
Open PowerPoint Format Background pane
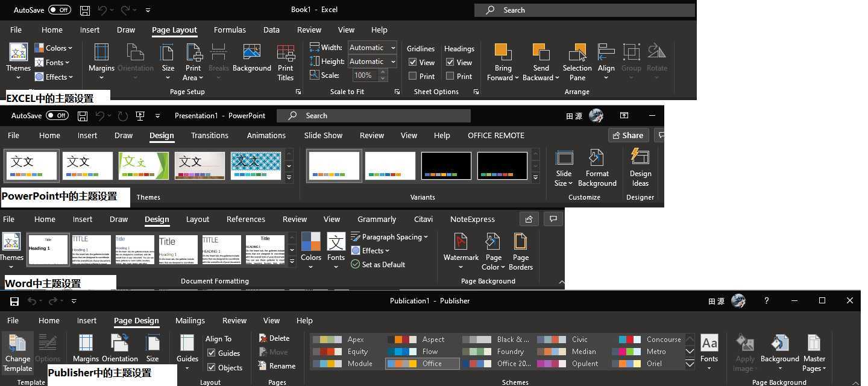pos(597,168)
